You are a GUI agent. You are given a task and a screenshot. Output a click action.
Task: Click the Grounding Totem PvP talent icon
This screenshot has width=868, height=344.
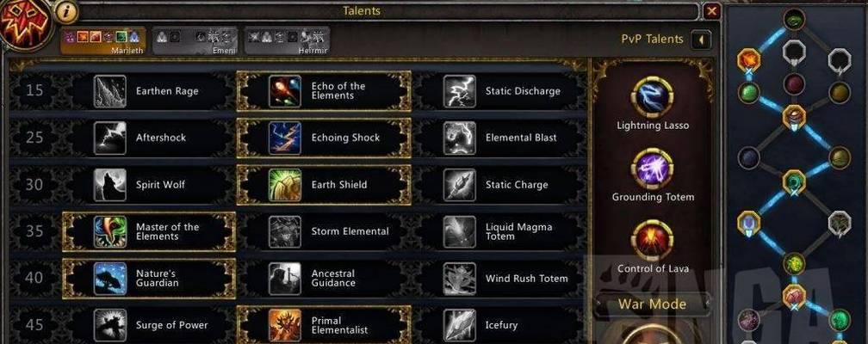(653, 169)
